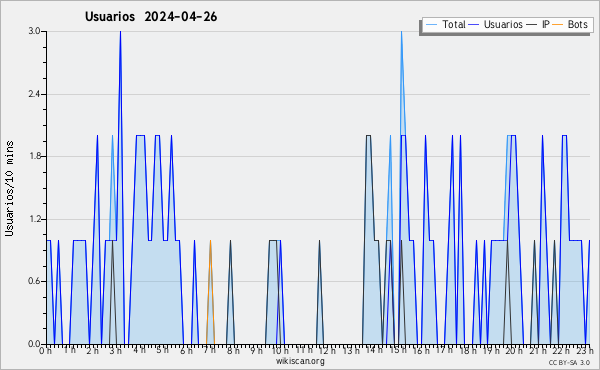
Task: Click the dark blue Usuarios legend line
Action: pos(474,25)
